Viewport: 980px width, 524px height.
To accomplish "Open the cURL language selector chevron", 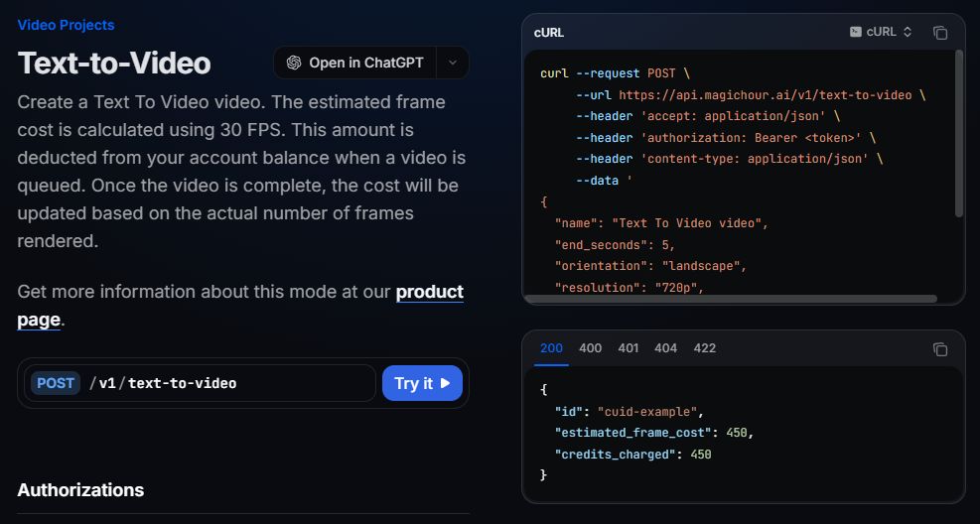I will [x=907, y=32].
